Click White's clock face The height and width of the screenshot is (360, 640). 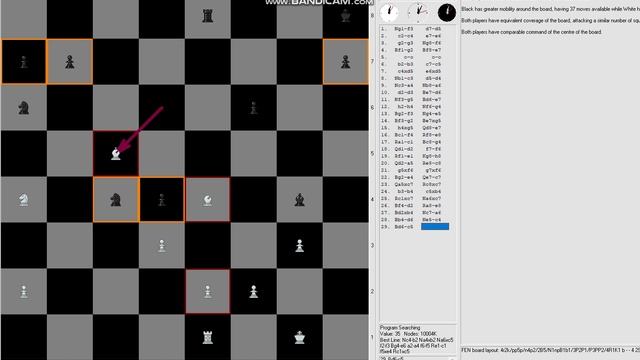click(389, 12)
